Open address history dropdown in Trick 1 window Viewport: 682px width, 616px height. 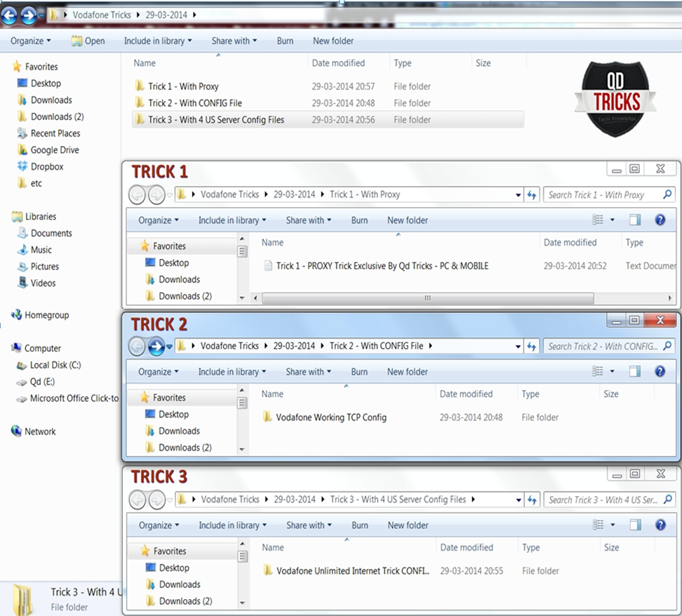coord(518,195)
